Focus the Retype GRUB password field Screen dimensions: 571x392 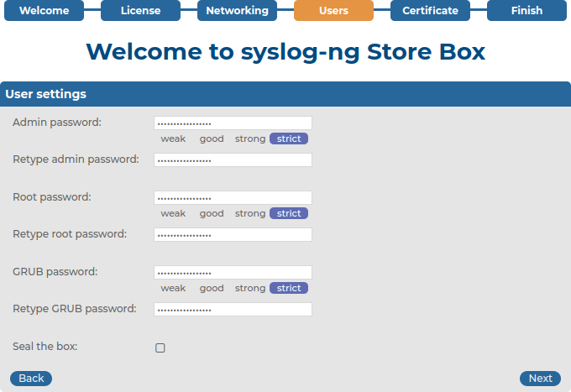tap(233, 310)
